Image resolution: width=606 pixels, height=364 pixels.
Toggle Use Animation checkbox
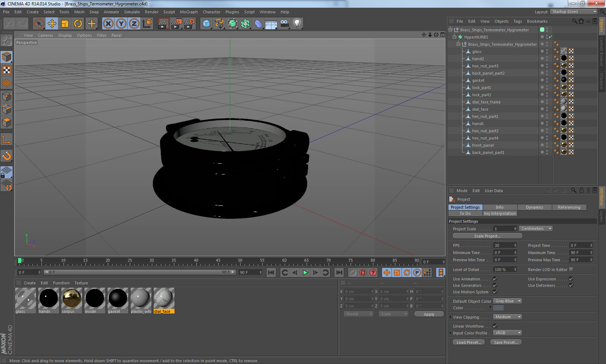495,279
